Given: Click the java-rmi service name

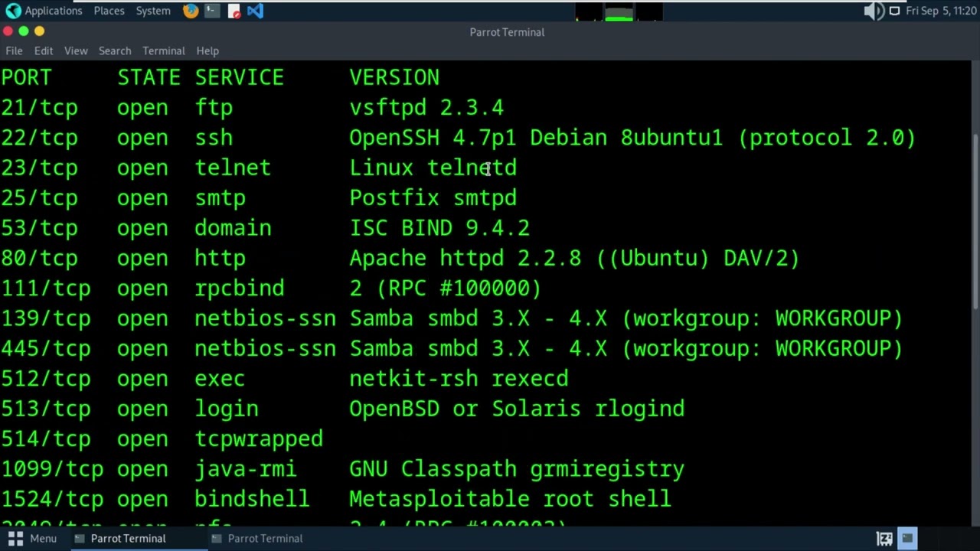Looking at the screenshot, I should click(x=246, y=469).
